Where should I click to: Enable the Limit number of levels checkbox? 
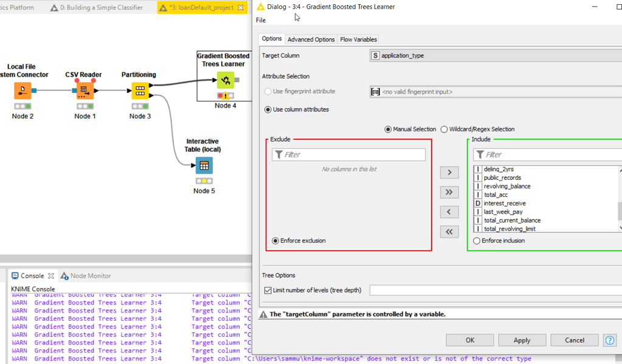click(268, 290)
